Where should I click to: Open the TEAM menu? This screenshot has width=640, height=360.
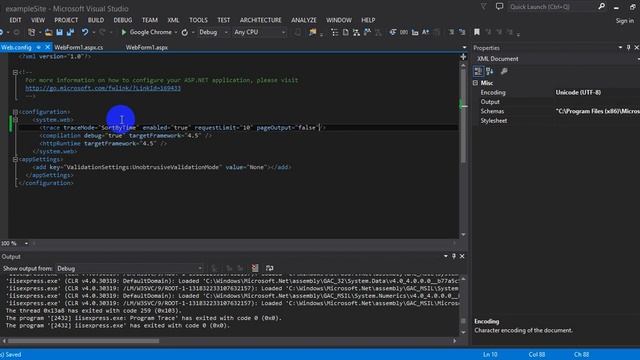[x=150, y=20]
